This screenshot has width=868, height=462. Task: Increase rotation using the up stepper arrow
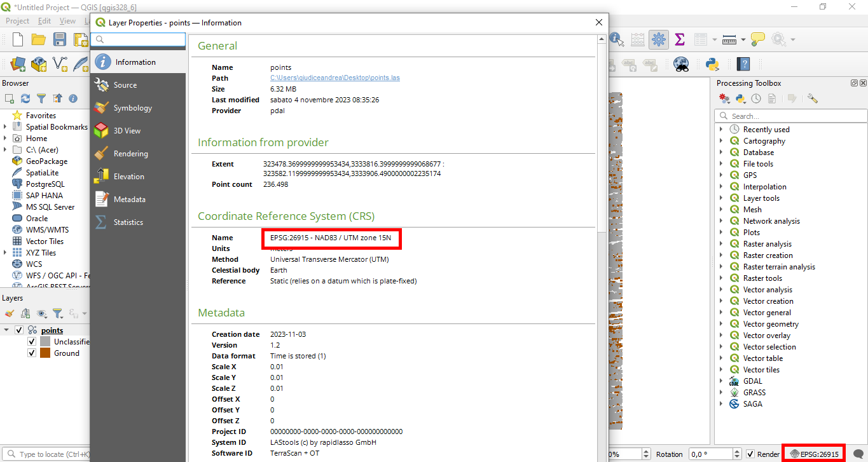[736, 450]
